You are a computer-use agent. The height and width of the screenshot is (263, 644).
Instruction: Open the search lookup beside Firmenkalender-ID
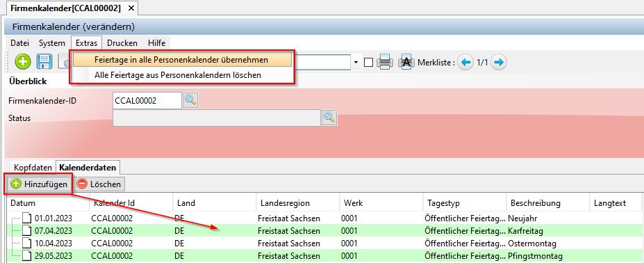click(190, 100)
